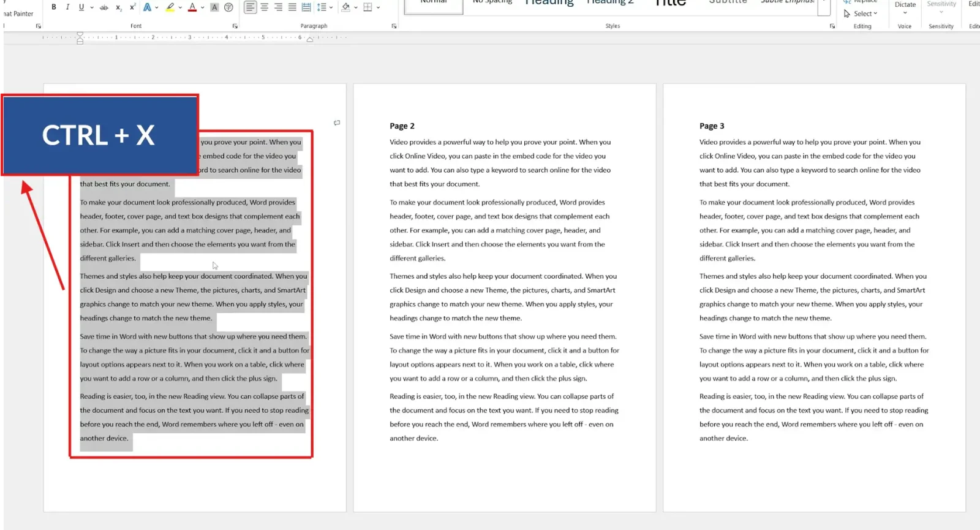Open the font color dropdown arrow

[203, 7]
